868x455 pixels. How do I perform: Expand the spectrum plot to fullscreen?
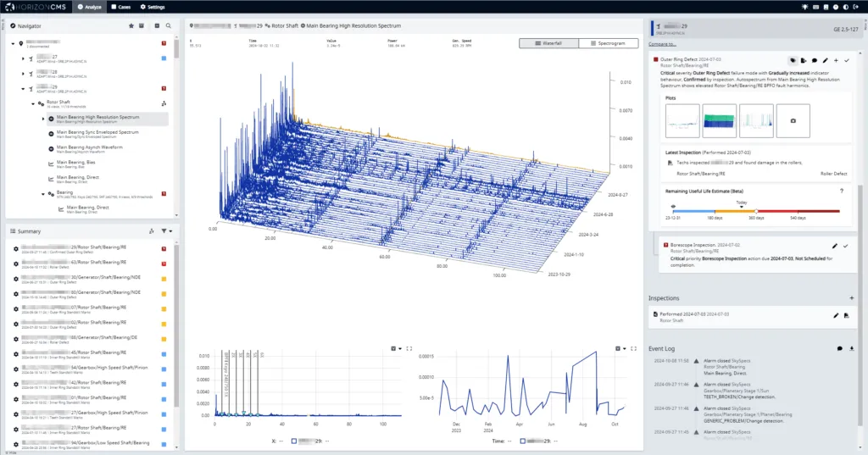(409, 348)
